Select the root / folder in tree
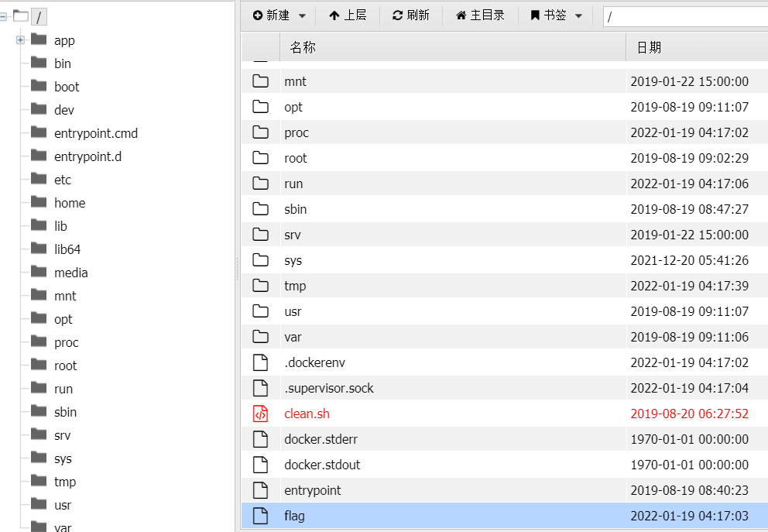Screen dimensions: 768x532 [39, 17]
